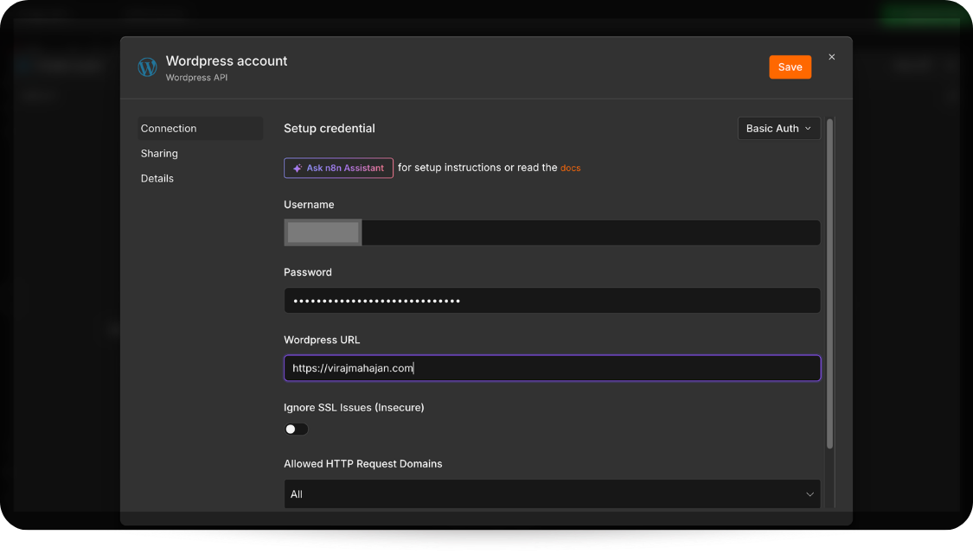This screenshot has height=560, width=973.
Task: Click the WordPress logo icon
Action: click(x=147, y=67)
